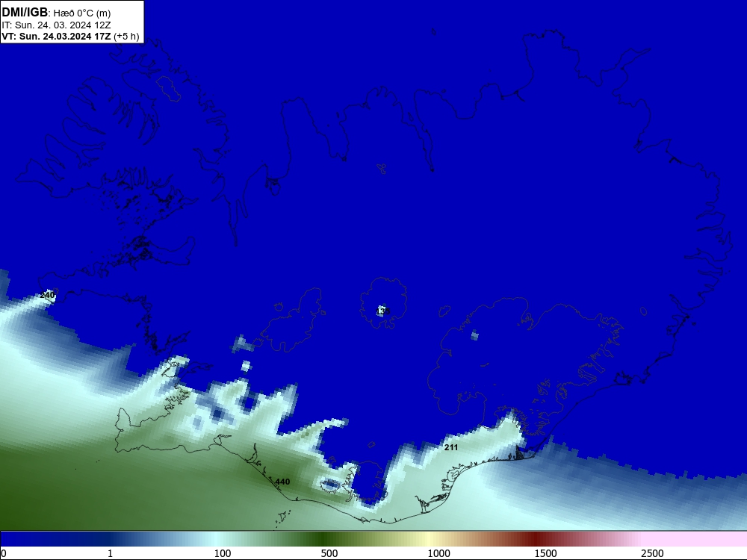Screen dimensions: 747x560
Task: Click the 1500 tick label on the color scale
Action: tap(545, 553)
